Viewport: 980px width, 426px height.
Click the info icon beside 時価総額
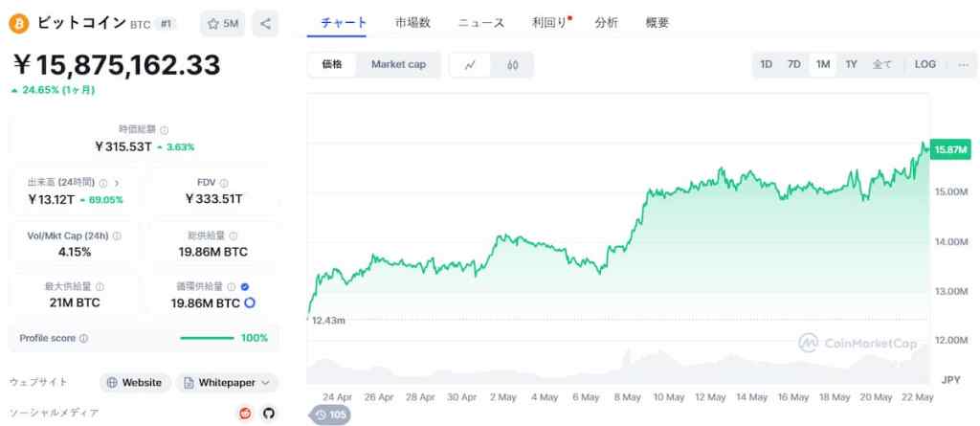[x=165, y=130]
